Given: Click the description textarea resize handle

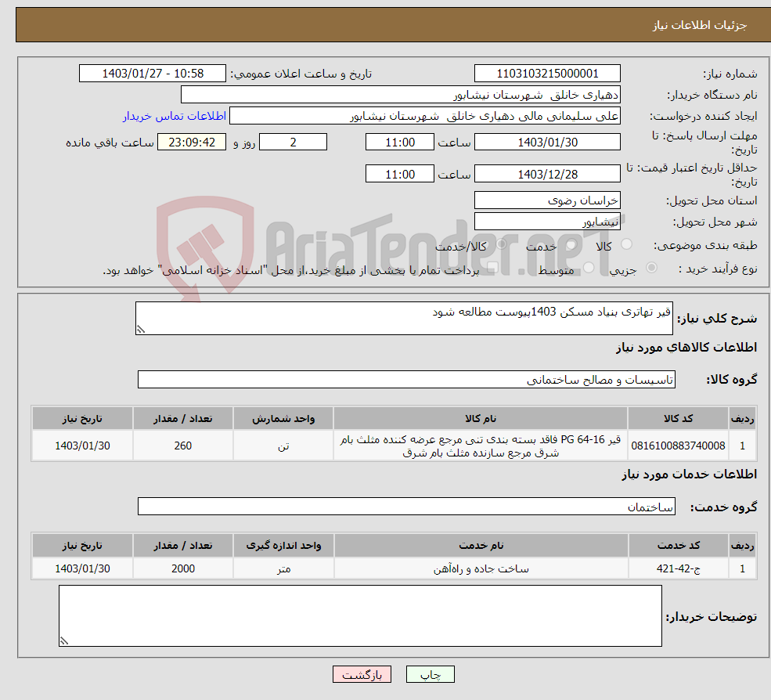Looking at the screenshot, I should 141,330.
